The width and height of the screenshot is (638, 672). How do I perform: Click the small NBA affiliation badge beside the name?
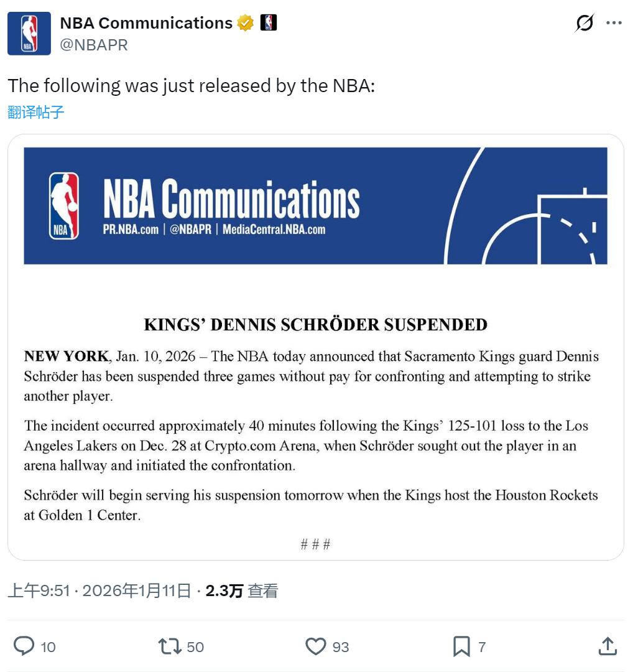point(269,23)
